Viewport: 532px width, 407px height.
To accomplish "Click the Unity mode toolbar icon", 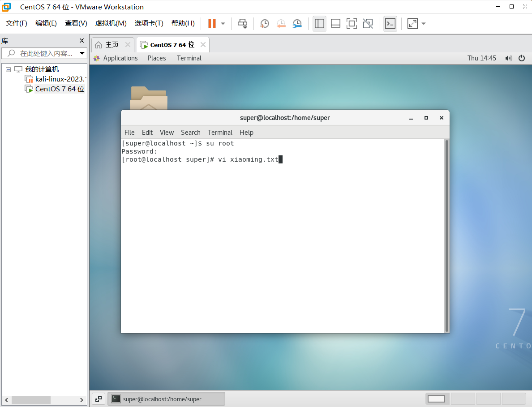I will click(368, 23).
